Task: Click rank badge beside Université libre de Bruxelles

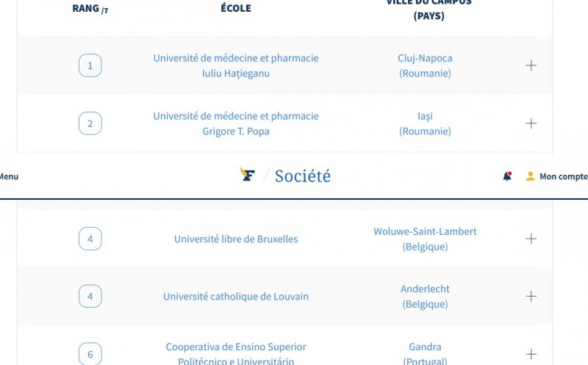Action: 90,239
